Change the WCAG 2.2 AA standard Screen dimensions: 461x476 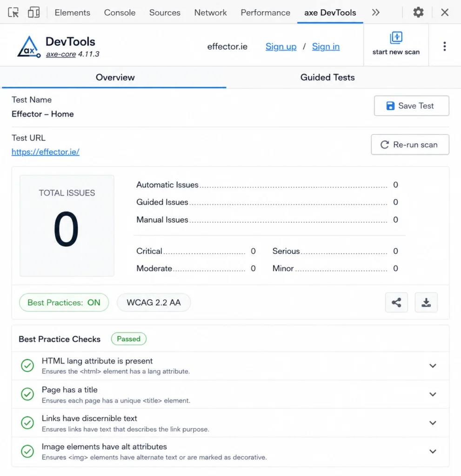154,302
